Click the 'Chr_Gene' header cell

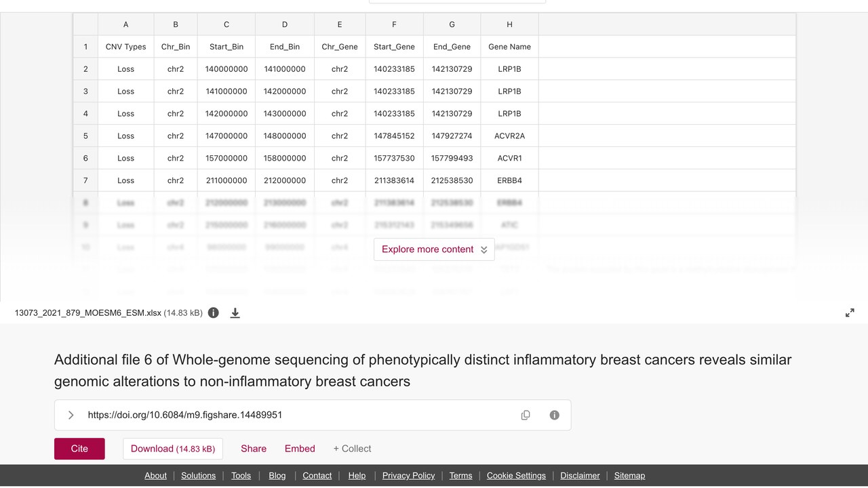(x=340, y=47)
